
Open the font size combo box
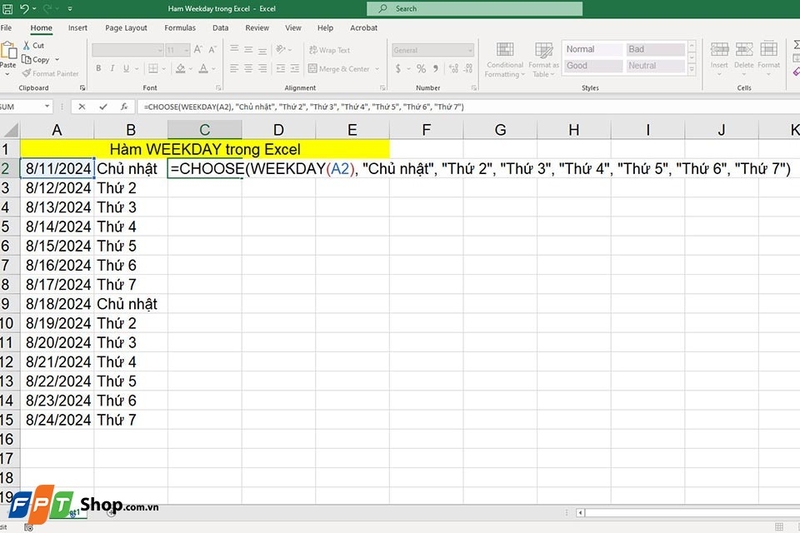coord(178,50)
